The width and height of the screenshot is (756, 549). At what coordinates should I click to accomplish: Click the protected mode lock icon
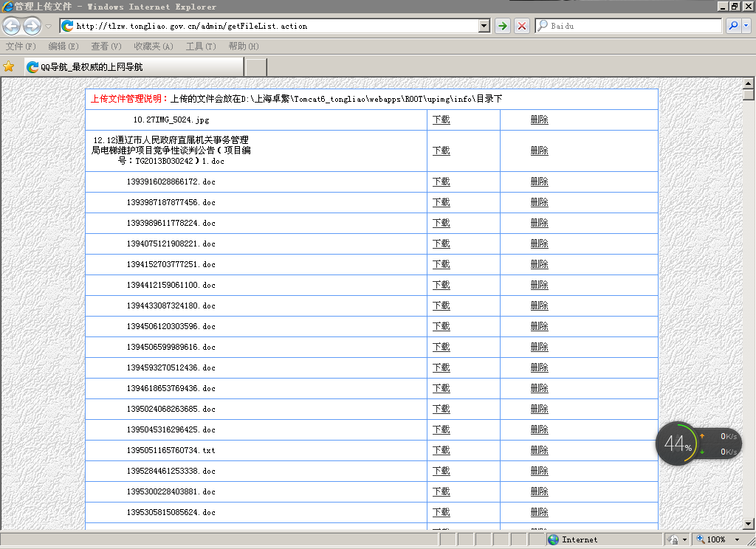click(x=673, y=540)
